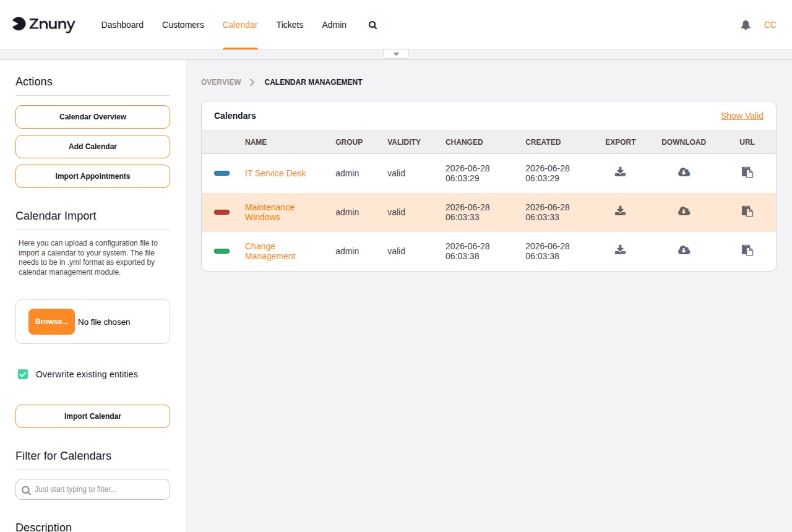Go to the Overview breadcrumb
792x532 pixels.
221,82
